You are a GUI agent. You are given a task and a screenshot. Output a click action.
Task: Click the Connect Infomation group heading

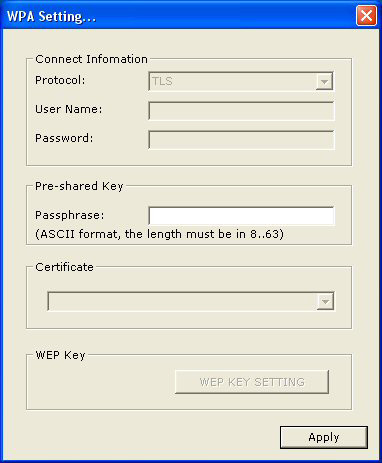(x=91, y=59)
